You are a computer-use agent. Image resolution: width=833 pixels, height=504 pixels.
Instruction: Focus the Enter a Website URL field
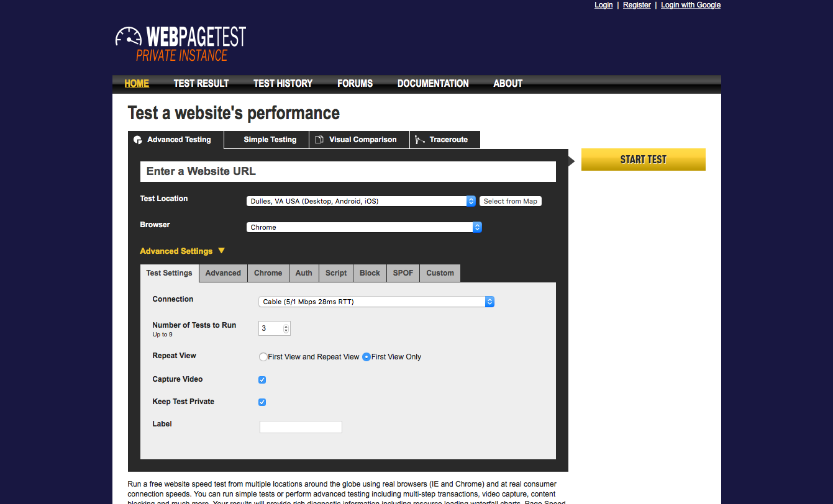pyautogui.click(x=348, y=171)
